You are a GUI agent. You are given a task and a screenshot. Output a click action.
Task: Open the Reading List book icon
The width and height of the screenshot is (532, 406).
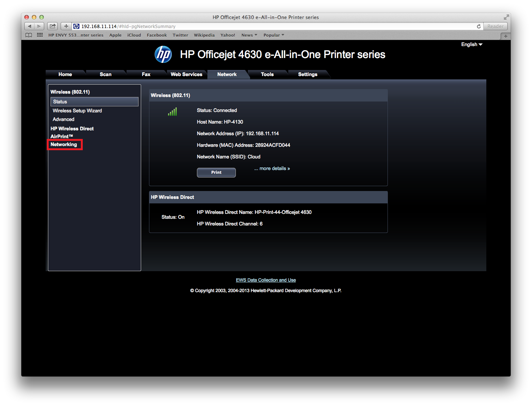click(29, 35)
